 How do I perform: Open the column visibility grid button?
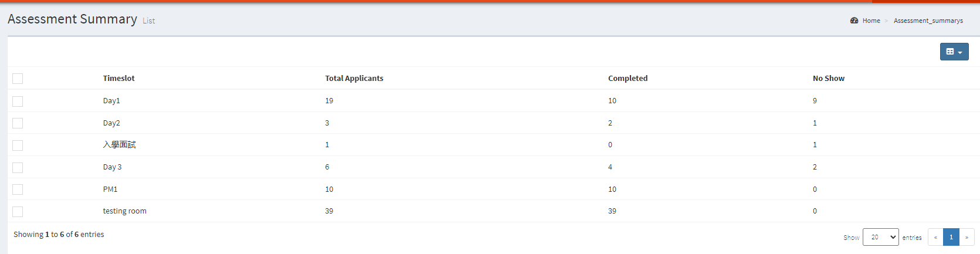pyautogui.click(x=954, y=52)
